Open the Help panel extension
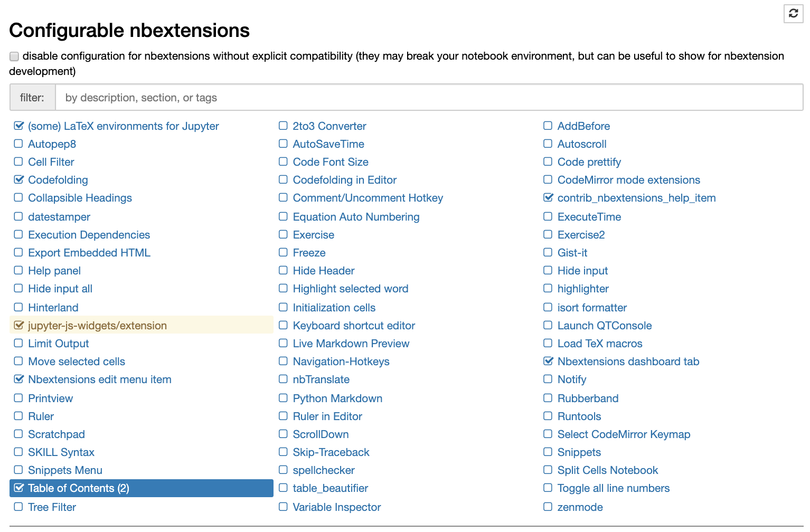This screenshot has width=810, height=532. coord(54,271)
